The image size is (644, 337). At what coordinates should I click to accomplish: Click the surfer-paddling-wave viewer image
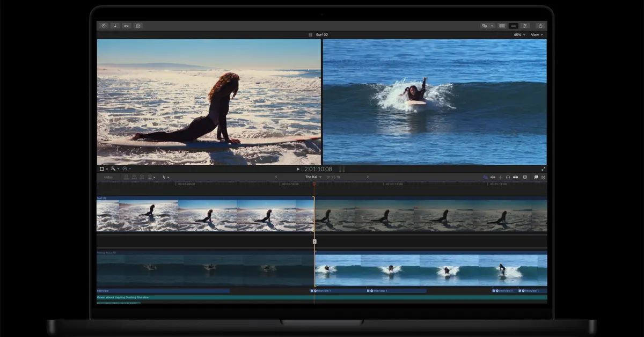[435, 102]
